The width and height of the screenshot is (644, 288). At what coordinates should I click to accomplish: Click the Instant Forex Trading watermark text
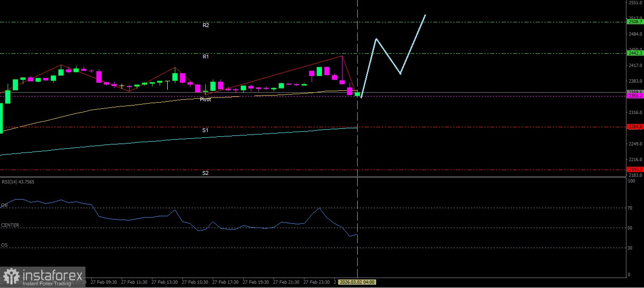tap(50, 283)
